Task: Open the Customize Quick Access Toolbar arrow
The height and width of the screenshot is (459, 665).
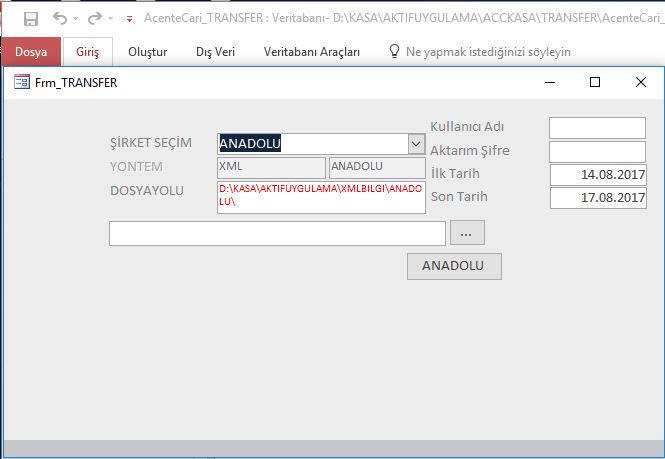Action: pyautogui.click(x=129, y=19)
